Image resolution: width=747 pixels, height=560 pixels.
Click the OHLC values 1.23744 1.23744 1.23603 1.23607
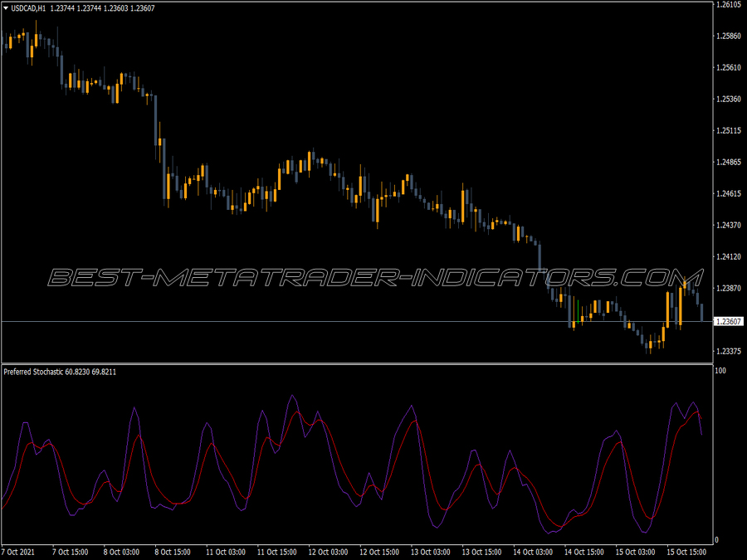point(102,8)
